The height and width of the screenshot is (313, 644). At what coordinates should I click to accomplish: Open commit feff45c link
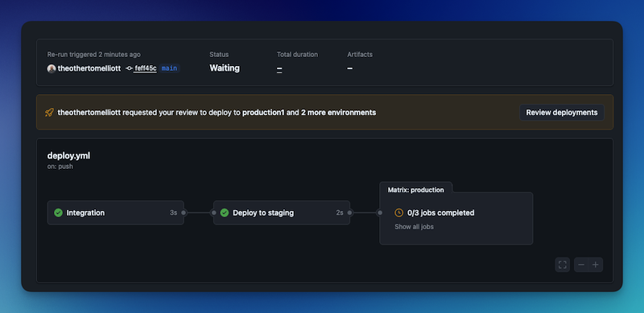pos(146,68)
